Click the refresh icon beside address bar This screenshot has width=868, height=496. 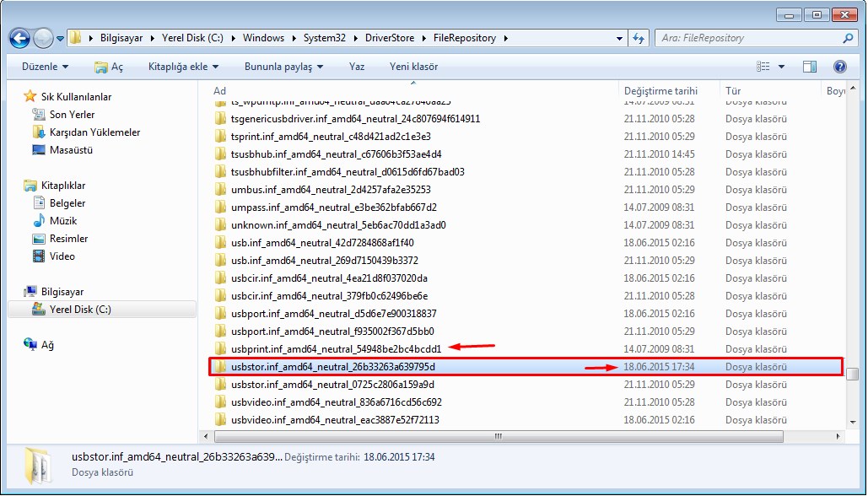tap(639, 38)
